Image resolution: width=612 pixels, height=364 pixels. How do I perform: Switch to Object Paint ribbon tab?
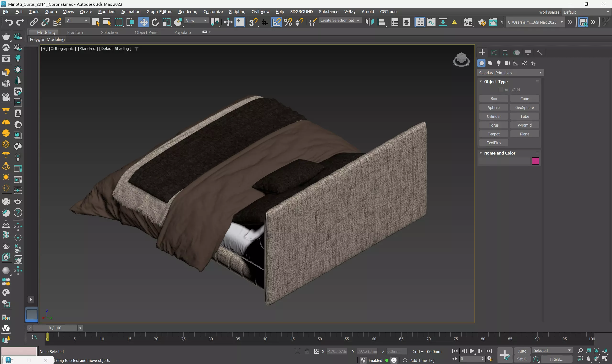[x=146, y=32]
